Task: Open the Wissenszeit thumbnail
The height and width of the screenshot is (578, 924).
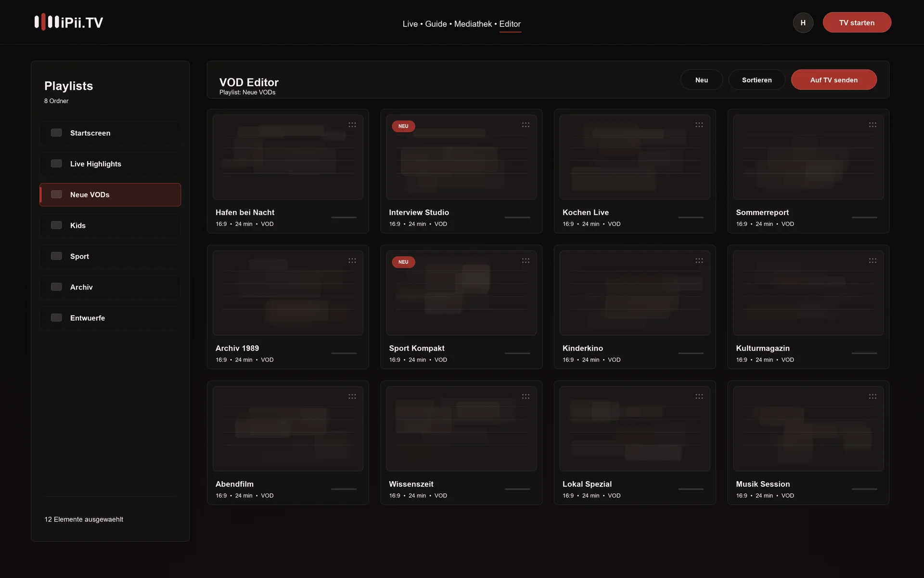Action: pos(461,429)
